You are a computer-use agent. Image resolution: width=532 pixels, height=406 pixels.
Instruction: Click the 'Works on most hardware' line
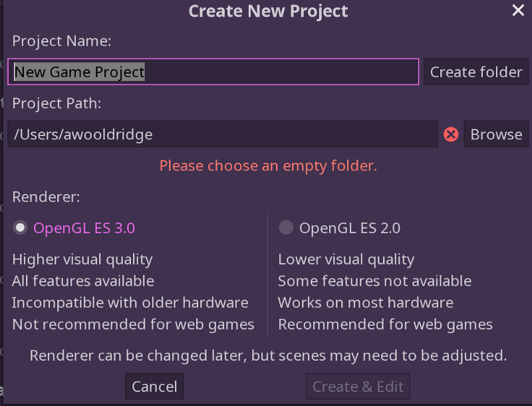[x=366, y=302]
